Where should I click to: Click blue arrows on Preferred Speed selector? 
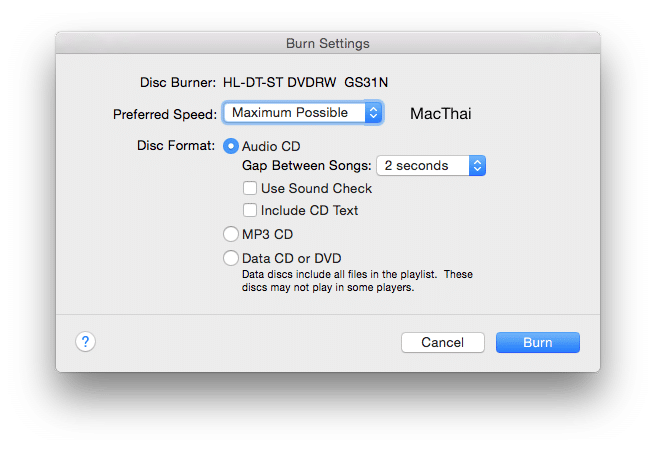[373, 113]
